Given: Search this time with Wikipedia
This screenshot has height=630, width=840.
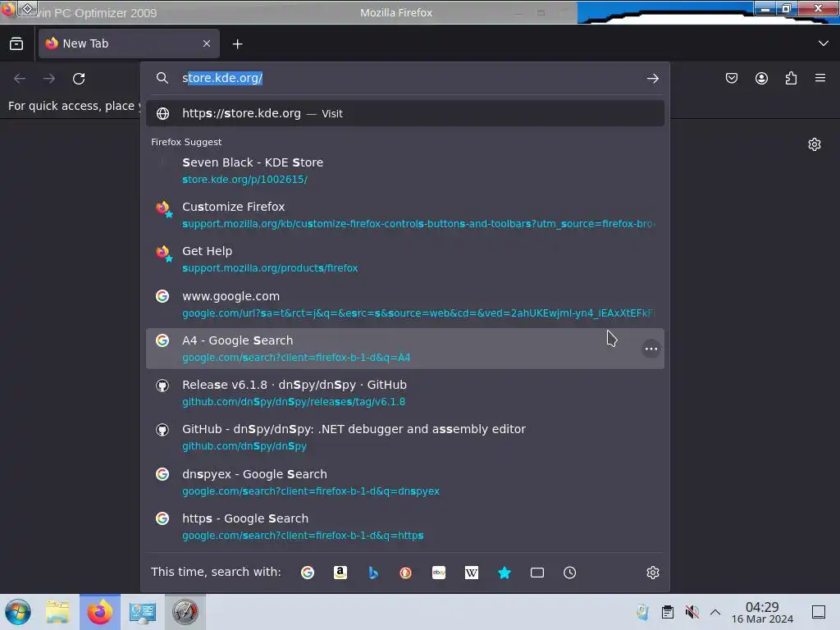Looking at the screenshot, I should click(472, 572).
